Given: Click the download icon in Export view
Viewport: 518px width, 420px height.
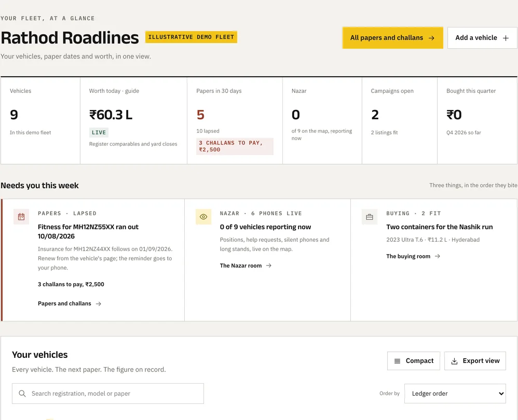Looking at the screenshot, I should (455, 361).
